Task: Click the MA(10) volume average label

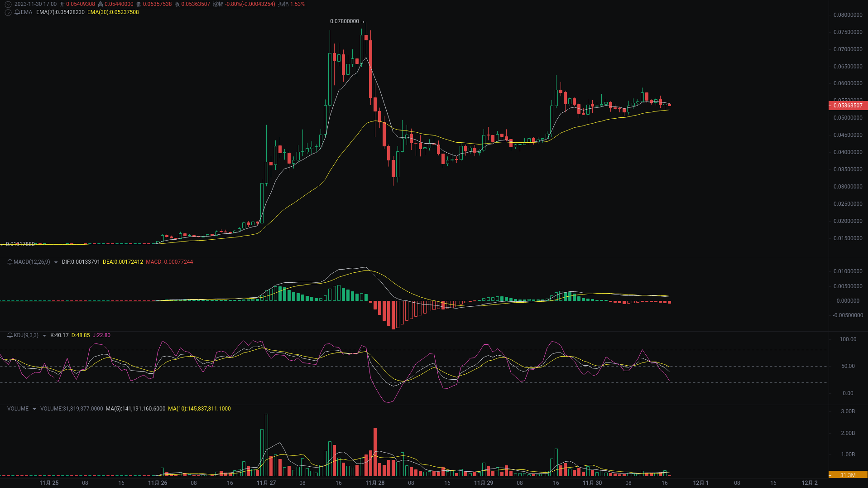Action: coord(199,409)
